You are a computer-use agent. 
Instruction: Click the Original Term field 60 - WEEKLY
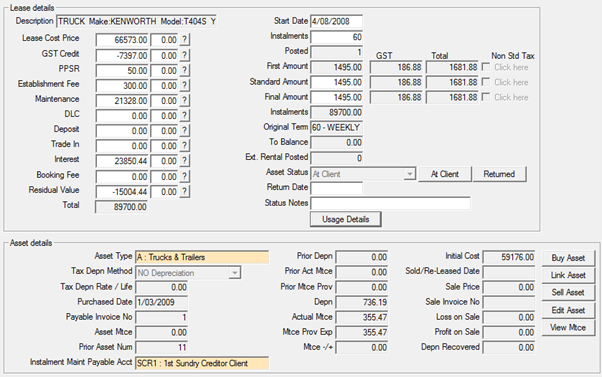click(x=337, y=127)
